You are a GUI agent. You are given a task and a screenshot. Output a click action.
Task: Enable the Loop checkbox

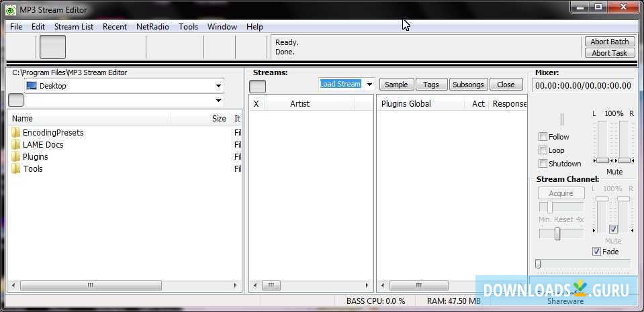(543, 150)
